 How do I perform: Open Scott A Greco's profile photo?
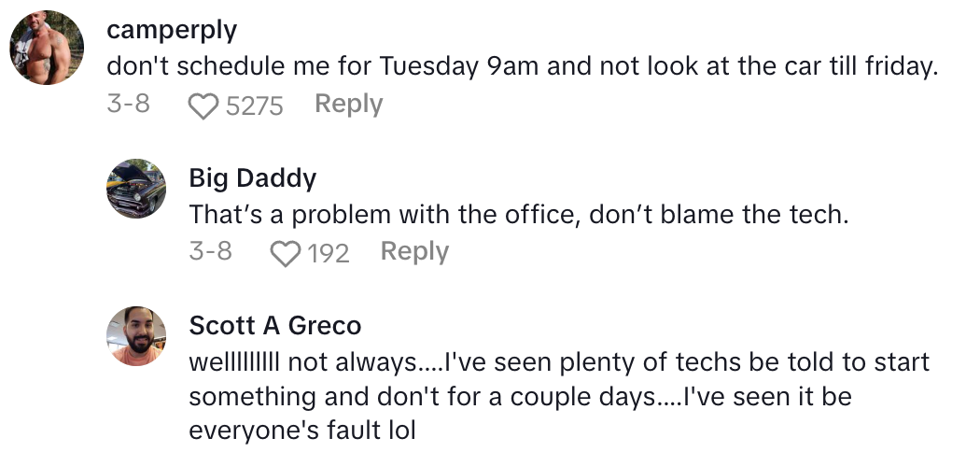(x=137, y=336)
